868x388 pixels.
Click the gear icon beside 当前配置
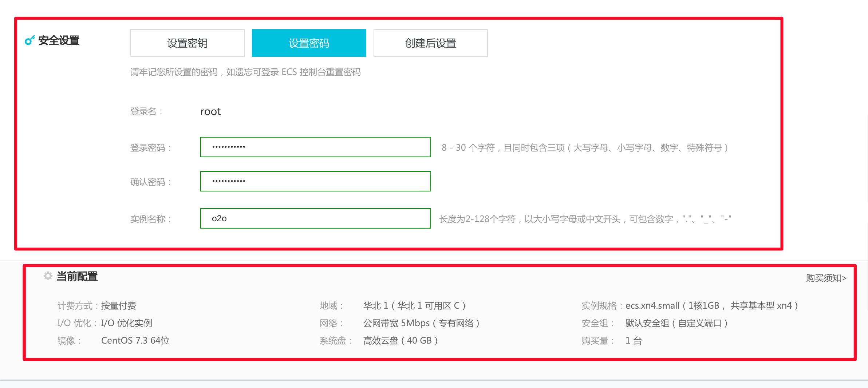[x=48, y=276]
